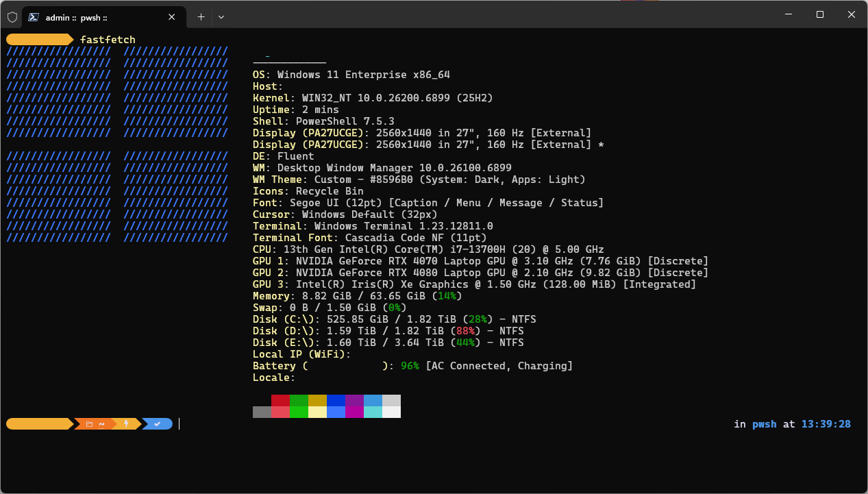Expand the new tab profile dropdown
Screen dimensions: 868x494
pyautogui.click(x=221, y=17)
